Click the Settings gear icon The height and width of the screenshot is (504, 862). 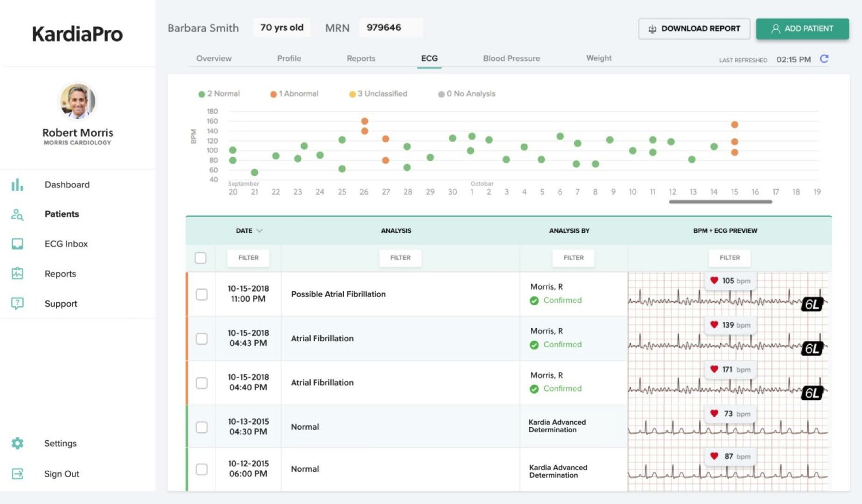coord(17,443)
